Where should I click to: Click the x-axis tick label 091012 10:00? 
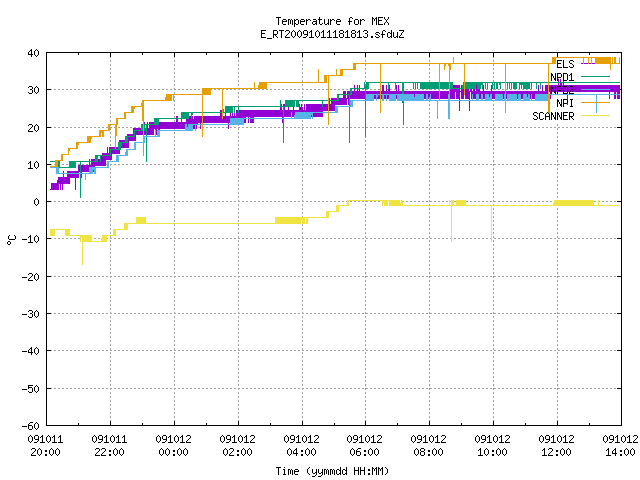493,446
